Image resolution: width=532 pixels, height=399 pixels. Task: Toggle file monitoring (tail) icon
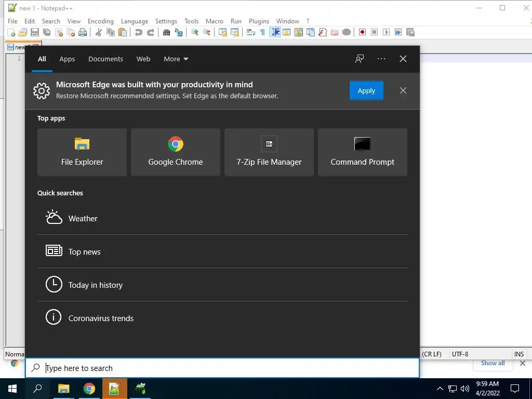[x=347, y=32]
